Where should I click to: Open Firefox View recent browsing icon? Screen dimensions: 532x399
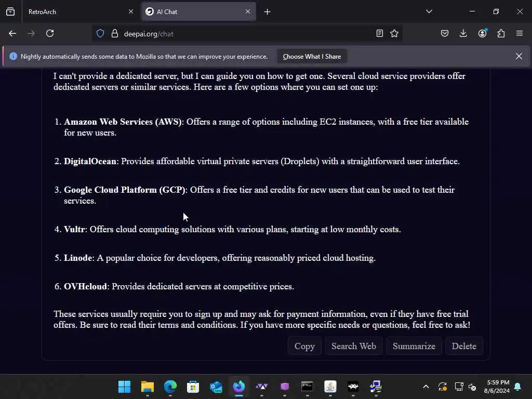tap(10, 11)
